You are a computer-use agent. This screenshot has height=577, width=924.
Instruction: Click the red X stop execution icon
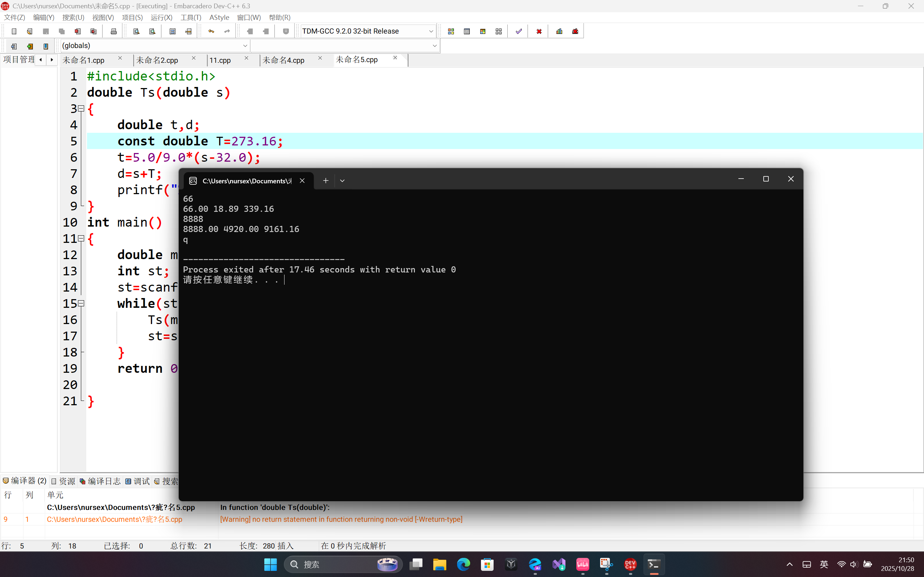click(539, 31)
